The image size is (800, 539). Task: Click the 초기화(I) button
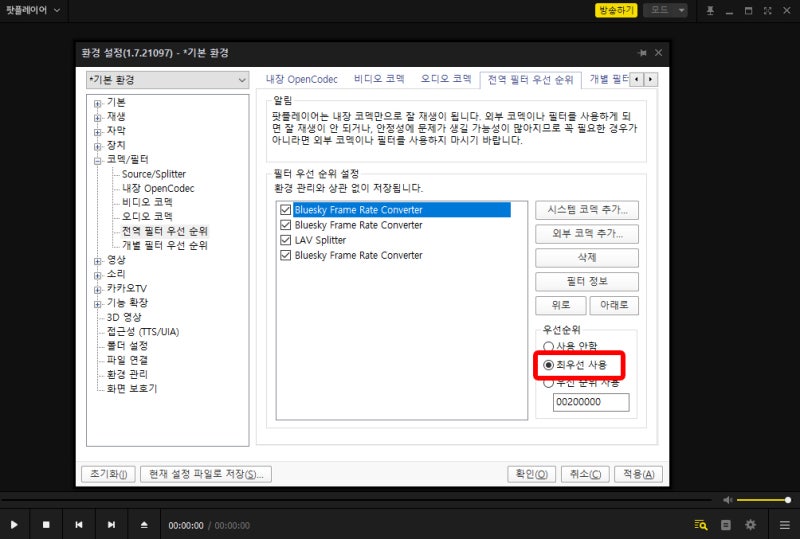(108, 474)
